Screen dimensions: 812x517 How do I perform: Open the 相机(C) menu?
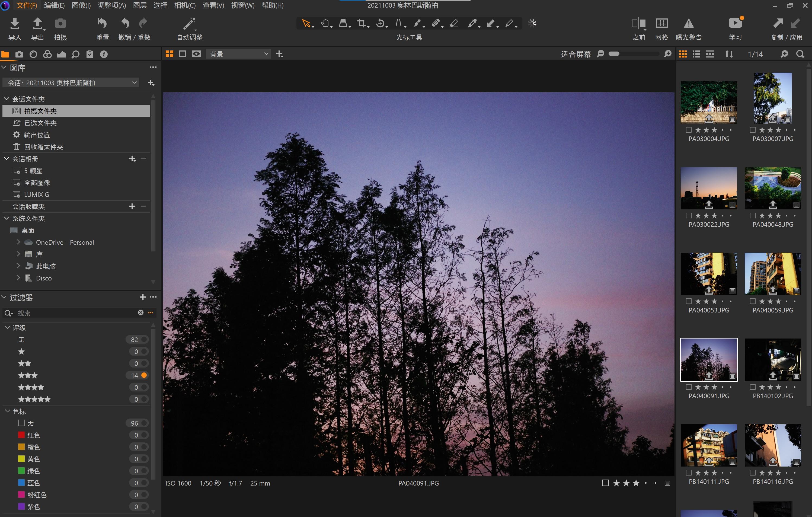[185, 5]
